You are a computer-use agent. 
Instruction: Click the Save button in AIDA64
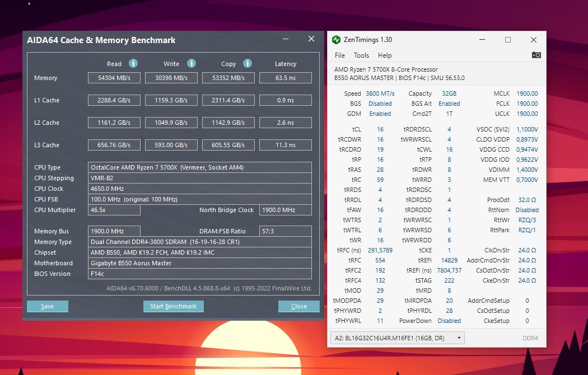(47, 306)
